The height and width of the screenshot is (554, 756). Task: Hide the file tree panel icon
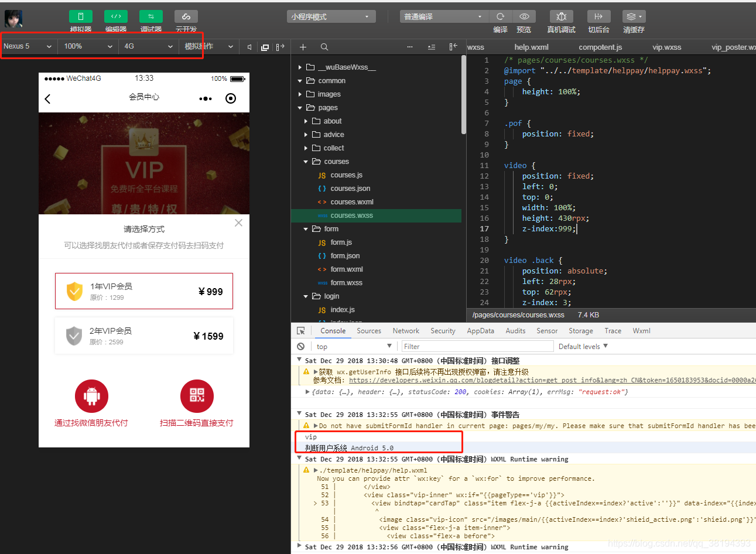[453, 47]
